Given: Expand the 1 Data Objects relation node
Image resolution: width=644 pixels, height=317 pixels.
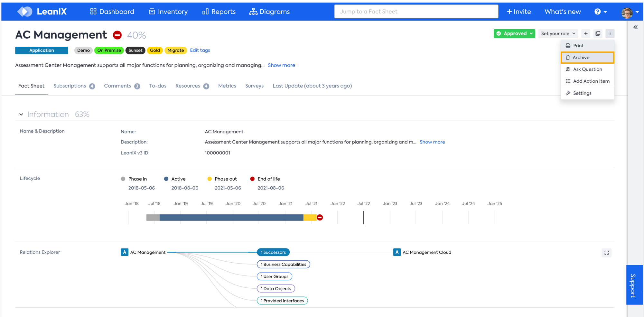Looking at the screenshot, I should point(276,289).
